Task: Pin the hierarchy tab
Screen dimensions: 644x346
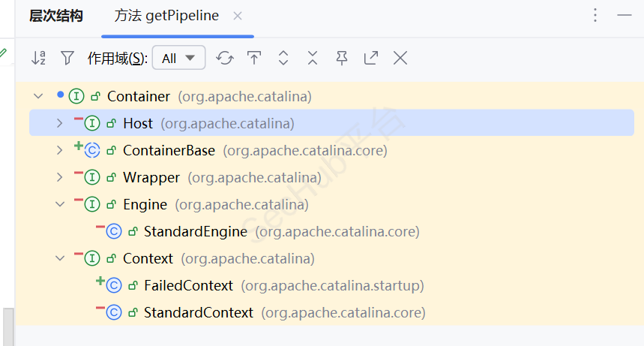Action: (x=342, y=58)
